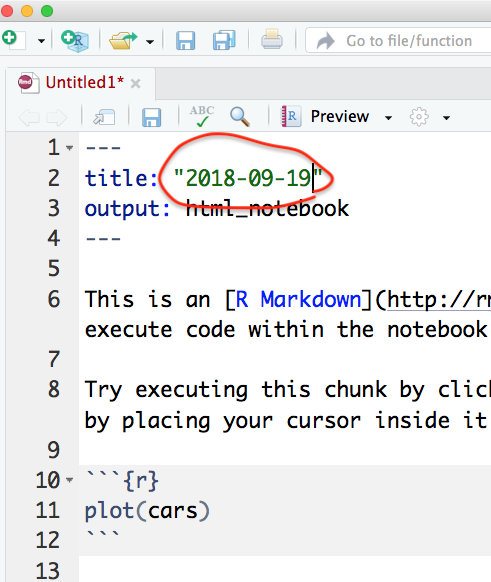The width and height of the screenshot is (491, 582).
Task: Focus the Go to file/function field
Action: click(x=399, y=40)
